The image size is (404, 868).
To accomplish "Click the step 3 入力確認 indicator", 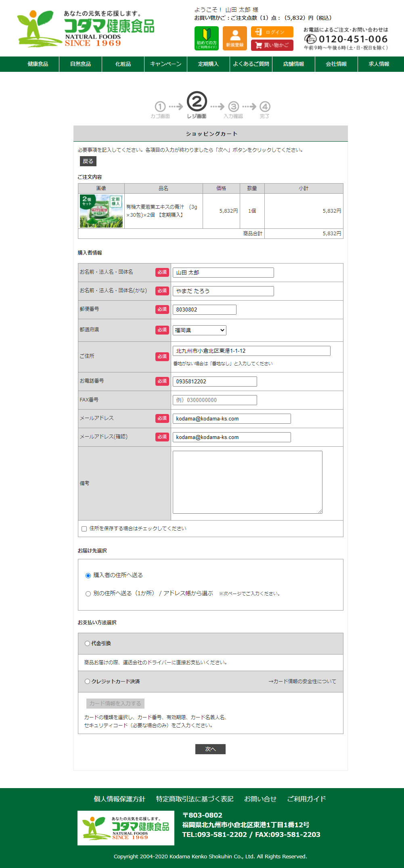I will [233, 110].
